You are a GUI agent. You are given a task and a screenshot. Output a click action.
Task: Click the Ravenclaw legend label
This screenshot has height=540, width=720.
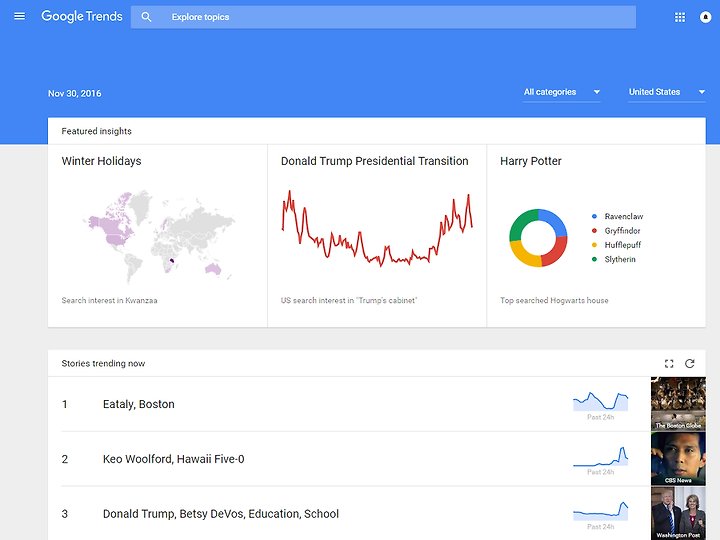(624, 216)
